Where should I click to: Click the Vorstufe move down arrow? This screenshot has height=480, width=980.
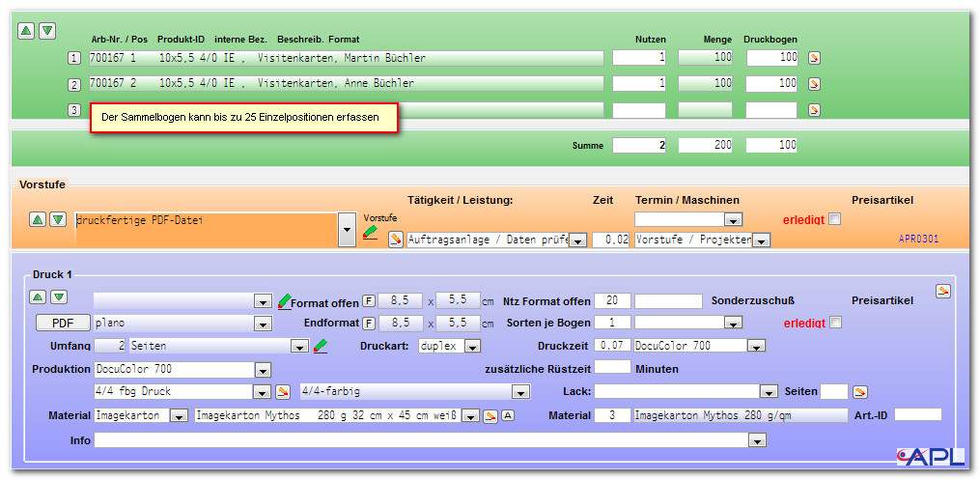pos(58,219)
